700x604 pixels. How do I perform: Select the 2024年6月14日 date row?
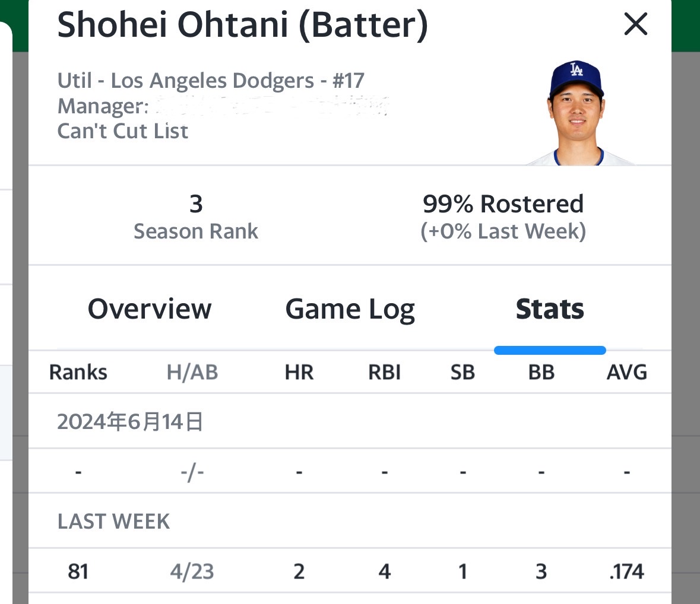[130, 422]
